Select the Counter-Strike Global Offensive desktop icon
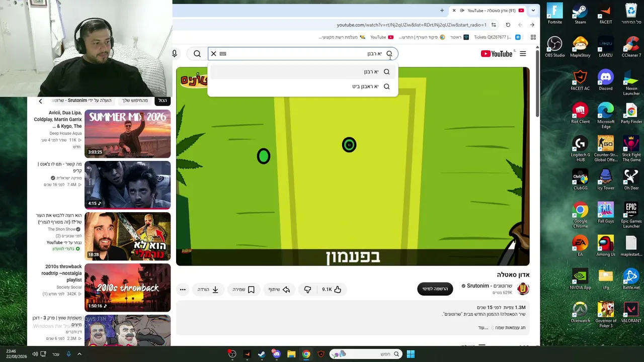This screenshot has width=644, height=362. [x=606, y=148]
